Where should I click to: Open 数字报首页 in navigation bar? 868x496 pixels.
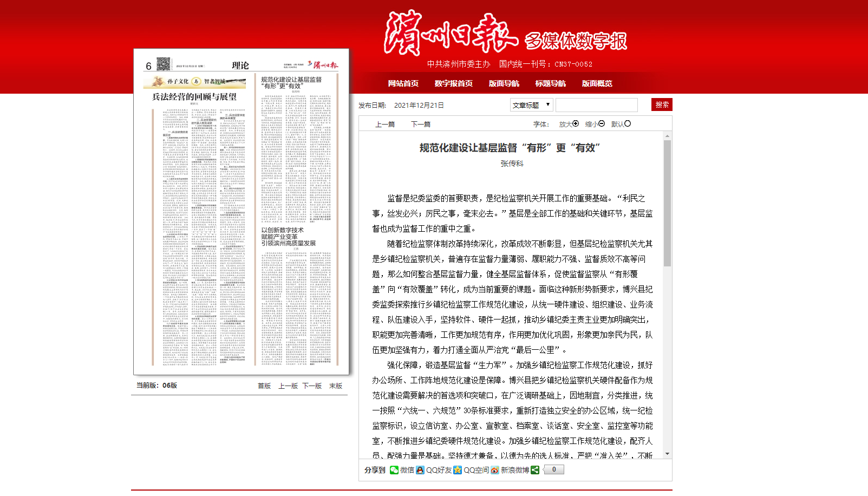453,83
